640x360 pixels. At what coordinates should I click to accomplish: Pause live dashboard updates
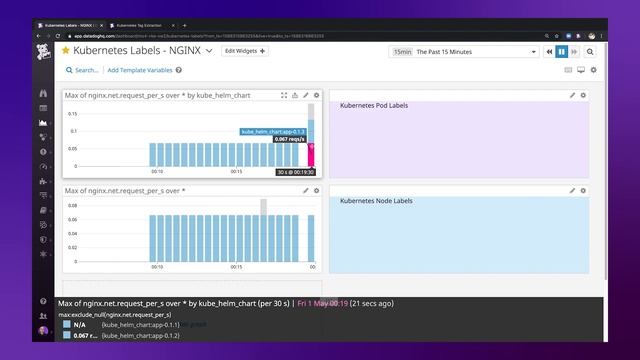562,52
